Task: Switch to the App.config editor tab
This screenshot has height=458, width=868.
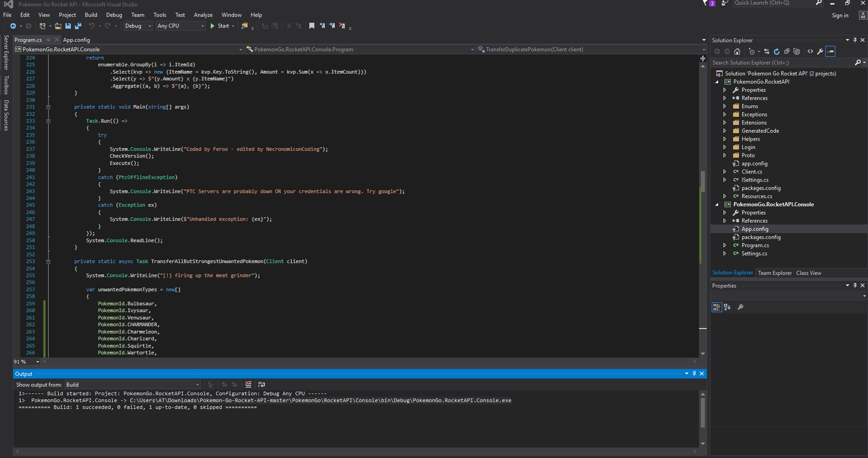Action: click(x=76, y=40)
